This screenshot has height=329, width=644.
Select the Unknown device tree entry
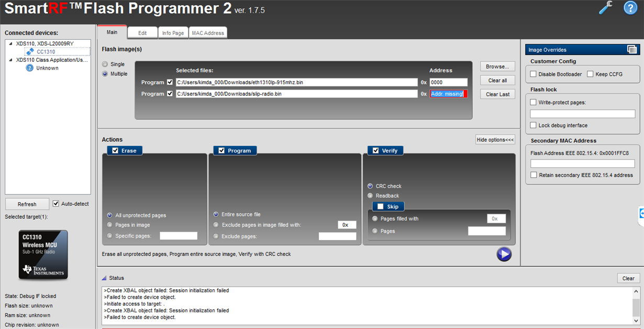47,68
